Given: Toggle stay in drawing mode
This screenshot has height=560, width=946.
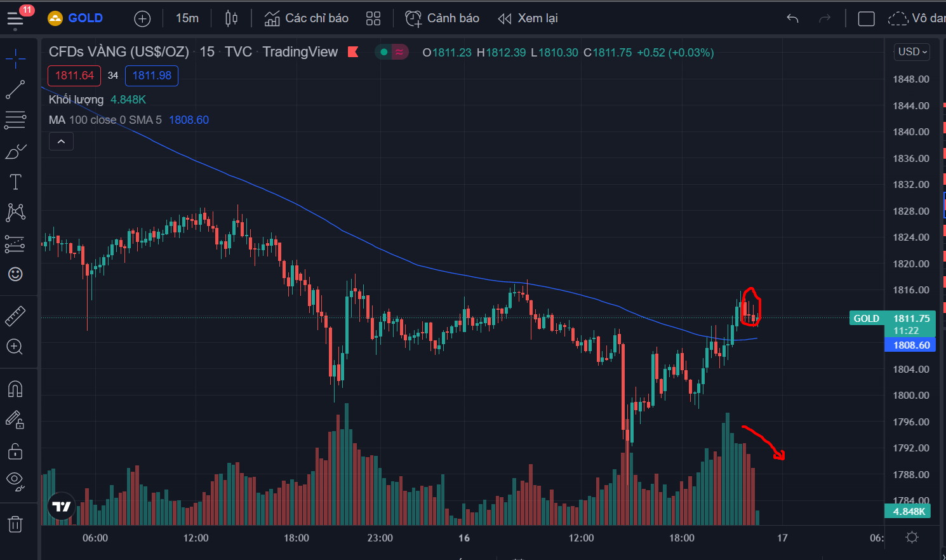Looking at the screenshot, I should point(15,420).
